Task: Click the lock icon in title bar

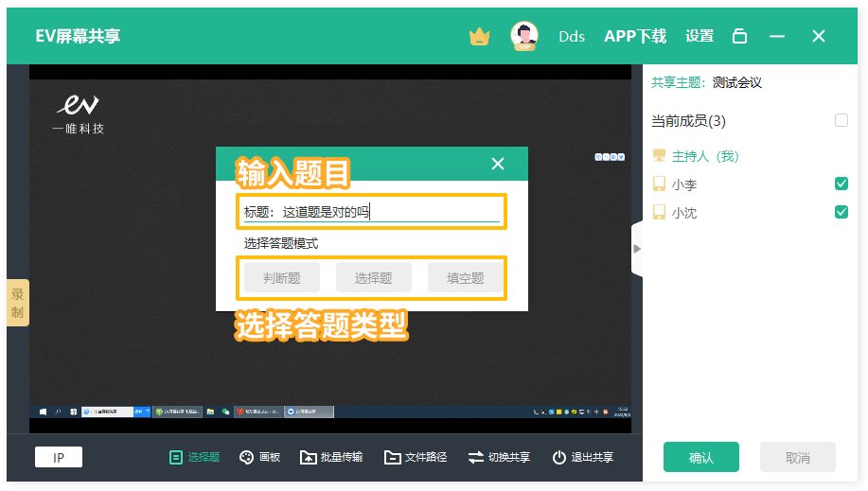Action: 740,36
